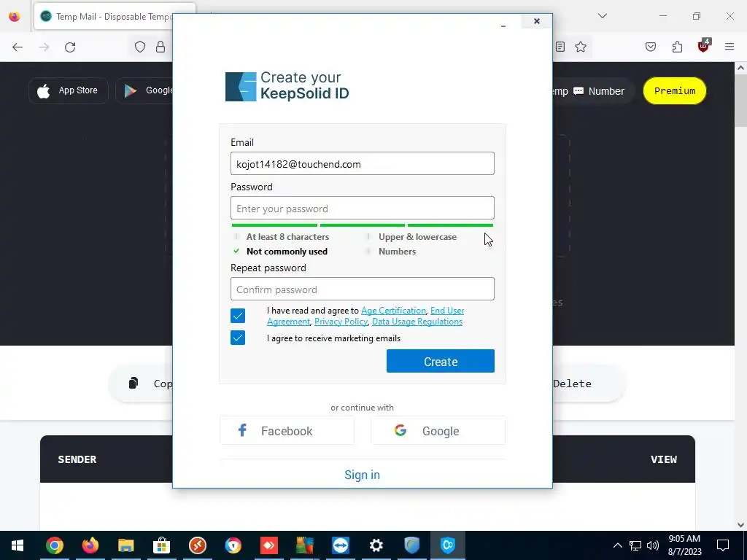Click the KeepSolid logo icon
747x560 pixels.
tap(241, 87)
